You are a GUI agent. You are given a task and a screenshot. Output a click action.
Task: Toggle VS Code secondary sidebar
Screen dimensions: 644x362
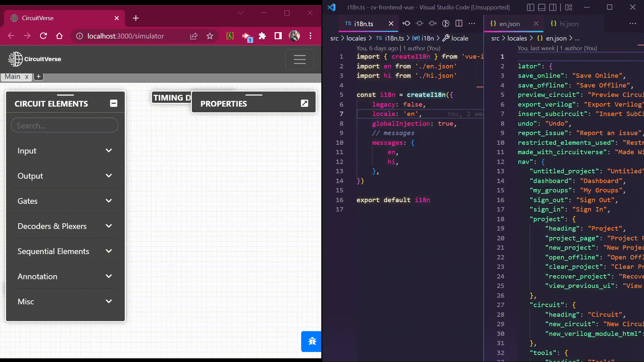[553, 7]
